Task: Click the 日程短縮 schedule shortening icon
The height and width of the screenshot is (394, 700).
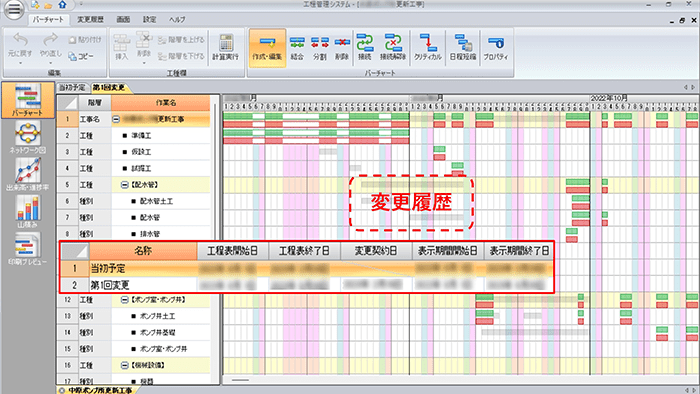Action: coord(462,48)
